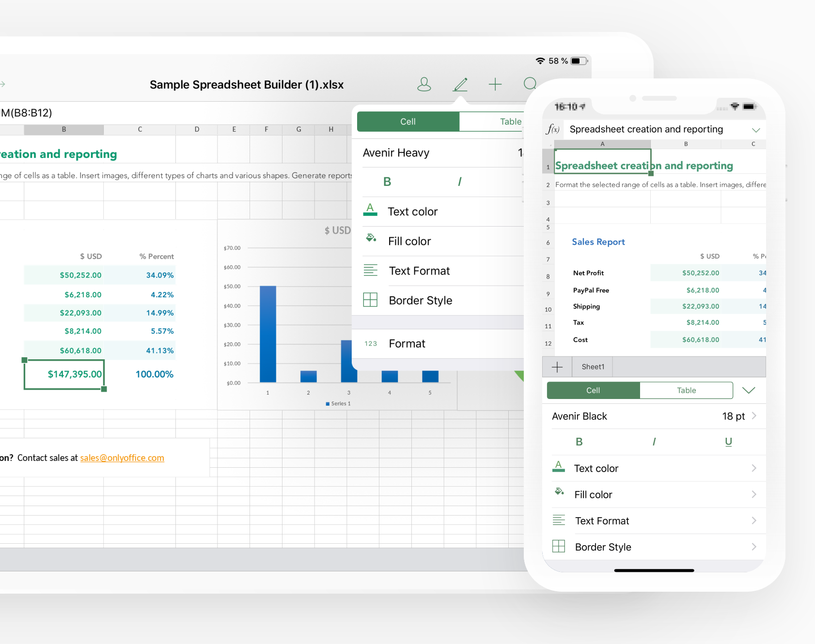Tap the Fill color label on phone
815x644 pixels.
pos(593,494)
